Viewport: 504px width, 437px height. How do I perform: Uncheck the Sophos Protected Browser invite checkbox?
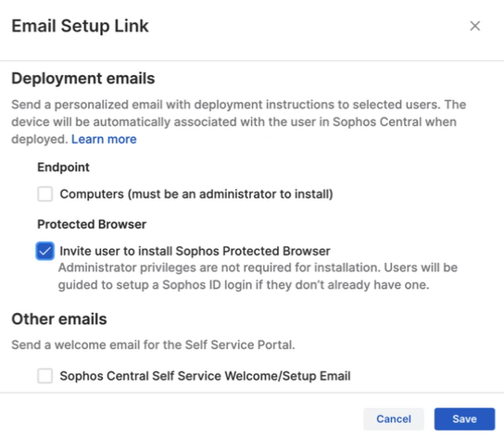(x=45, y=251)
